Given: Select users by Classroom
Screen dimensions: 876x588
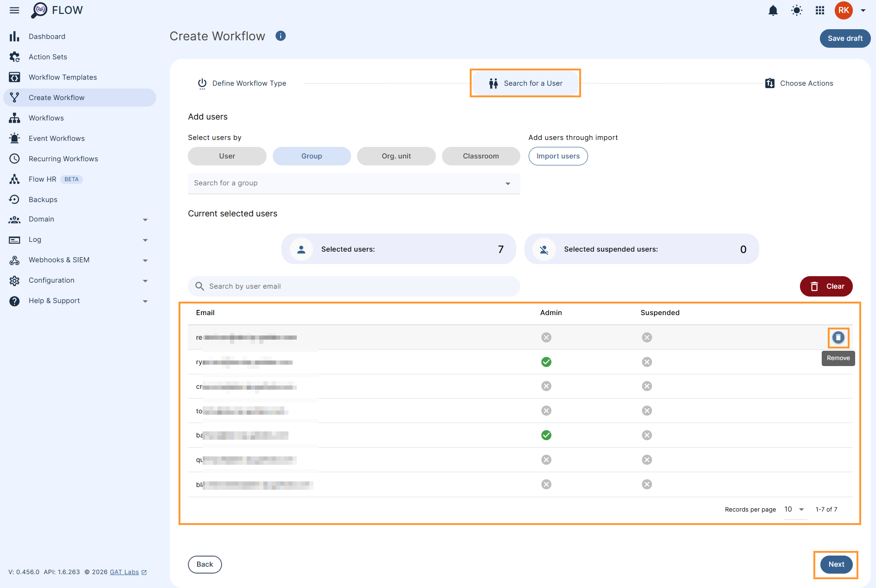Looking at the screenshot, I should pyautogui.click(x=481, y=156).
